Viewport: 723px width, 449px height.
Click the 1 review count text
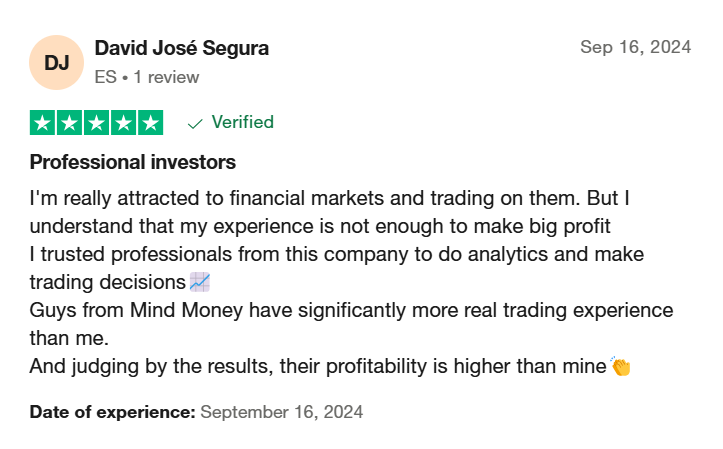166,77
